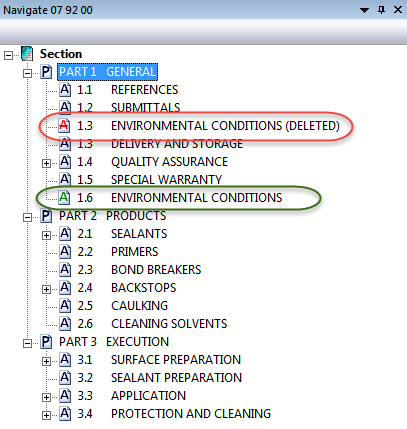This screenshot has width=407, height=429.
Task: Select 2.2 PRIMERS article
Action: click(118, 252)
